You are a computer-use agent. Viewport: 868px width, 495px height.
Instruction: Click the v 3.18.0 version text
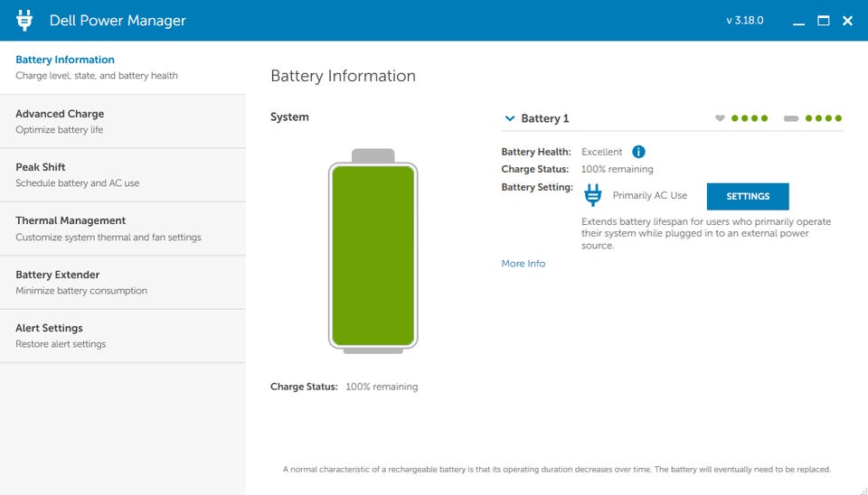pyautogui.click(x=744, y=21)
